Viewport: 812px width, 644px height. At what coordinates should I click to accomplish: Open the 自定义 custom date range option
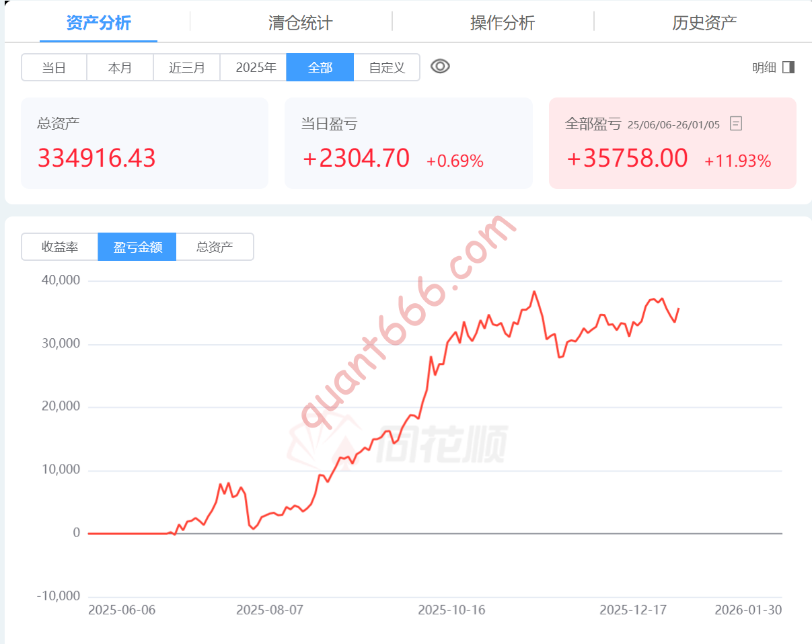386,67
